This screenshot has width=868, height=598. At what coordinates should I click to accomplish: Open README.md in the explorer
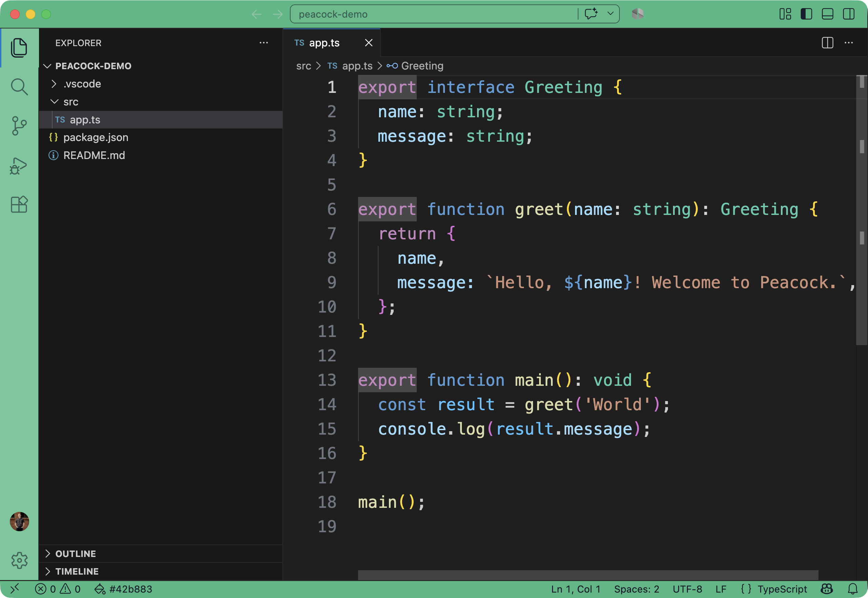[161, 155]
